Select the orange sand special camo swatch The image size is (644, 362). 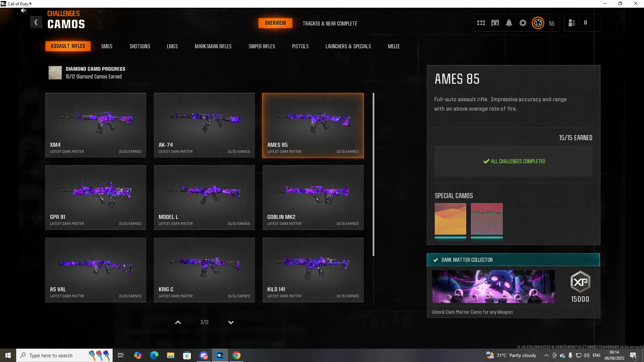[450, 219]
